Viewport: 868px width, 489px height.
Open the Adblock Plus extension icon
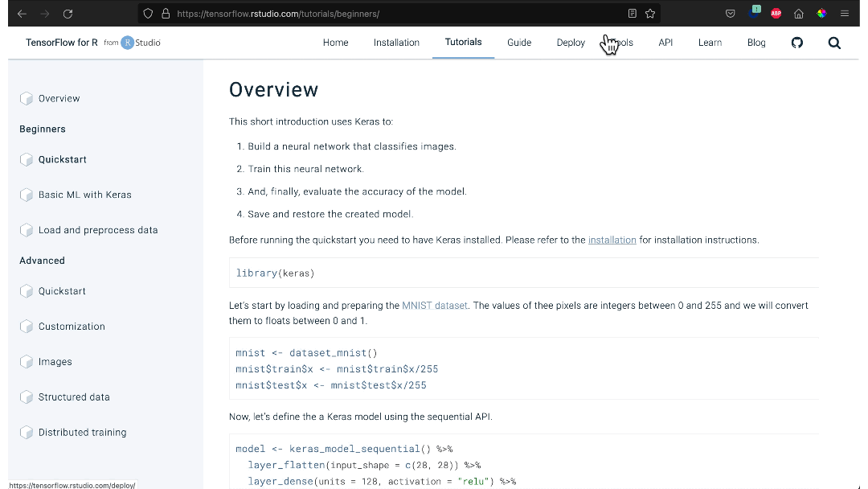click(x=776, y=13)
